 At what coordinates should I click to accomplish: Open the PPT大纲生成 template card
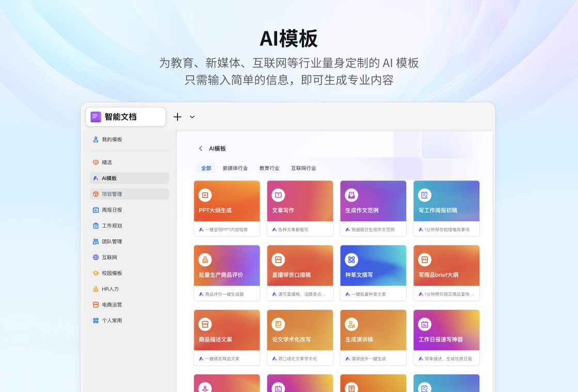[227, 208]
